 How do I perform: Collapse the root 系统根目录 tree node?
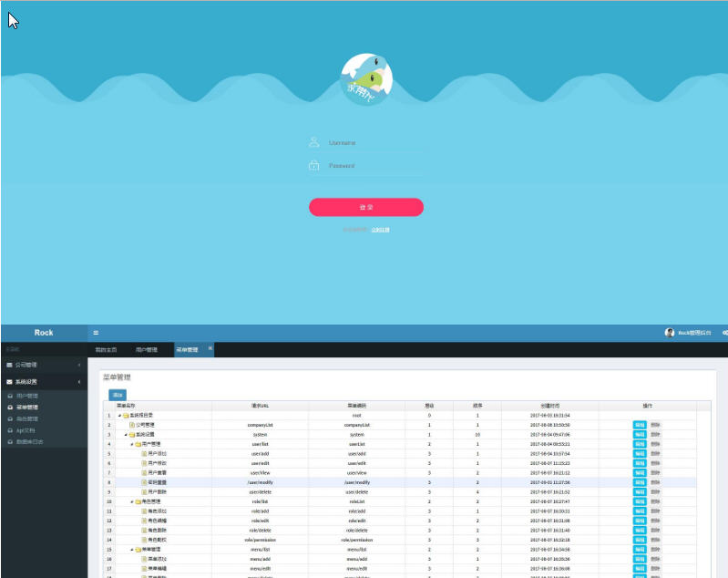pos(118,416)
